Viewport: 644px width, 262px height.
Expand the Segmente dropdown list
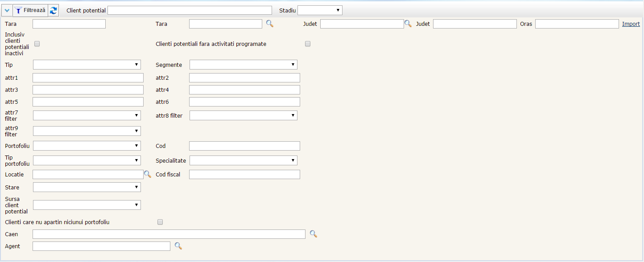243,65
